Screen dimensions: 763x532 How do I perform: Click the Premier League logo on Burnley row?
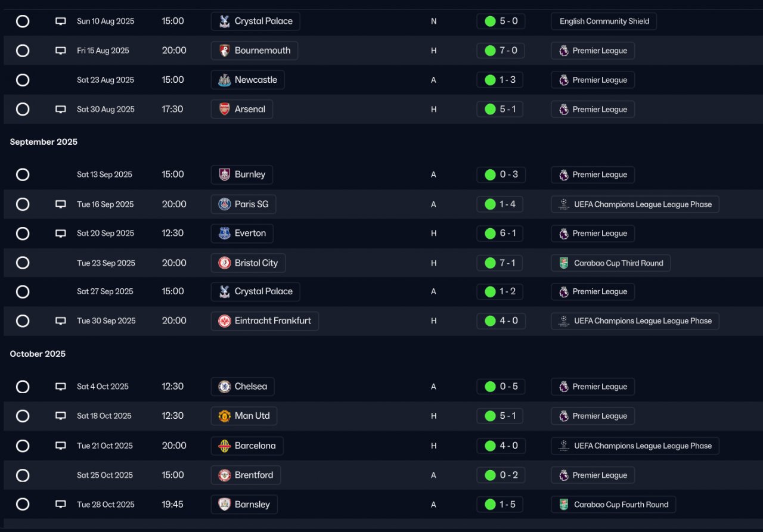[x=564, y=175]
